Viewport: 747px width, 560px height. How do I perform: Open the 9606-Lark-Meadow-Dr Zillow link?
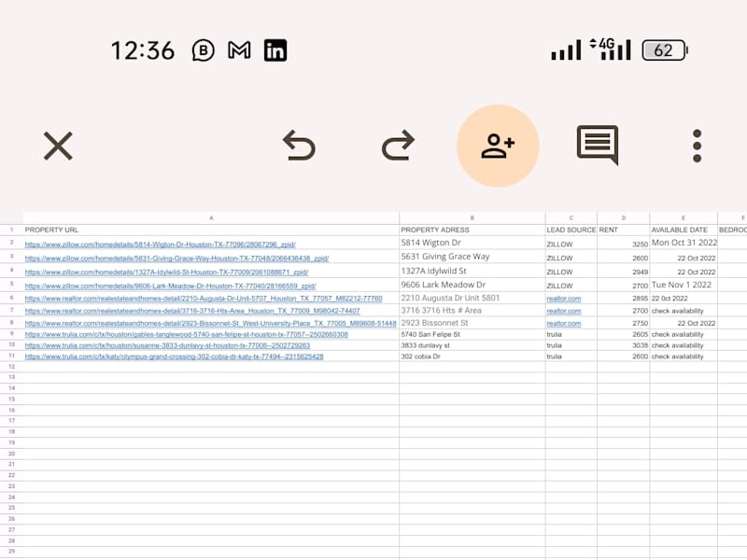171,287
